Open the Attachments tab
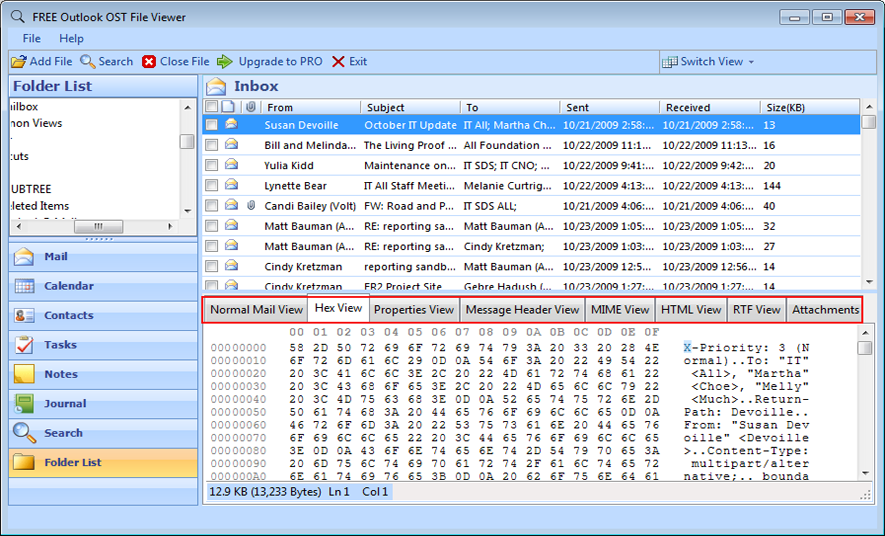The width and height of the screenshot is (885, 536). click(825, 310)
